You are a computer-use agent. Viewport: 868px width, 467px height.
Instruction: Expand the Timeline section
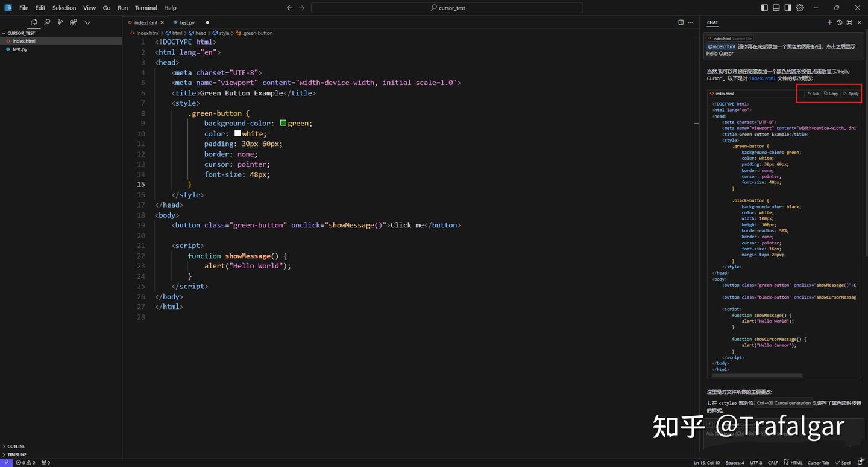[17, 454]
